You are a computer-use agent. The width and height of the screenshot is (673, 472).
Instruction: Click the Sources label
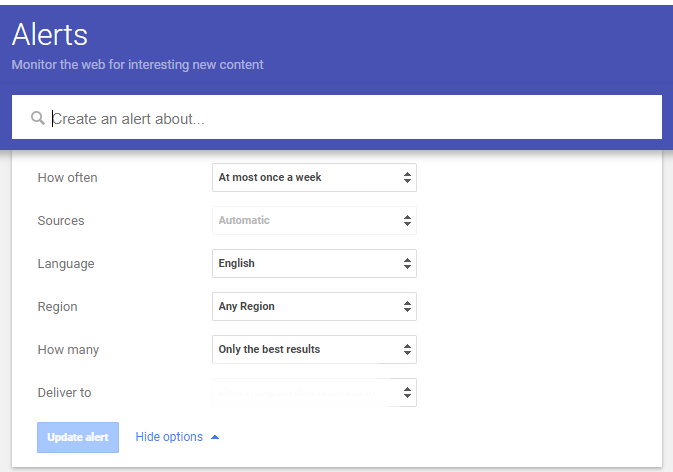[61, 221]
